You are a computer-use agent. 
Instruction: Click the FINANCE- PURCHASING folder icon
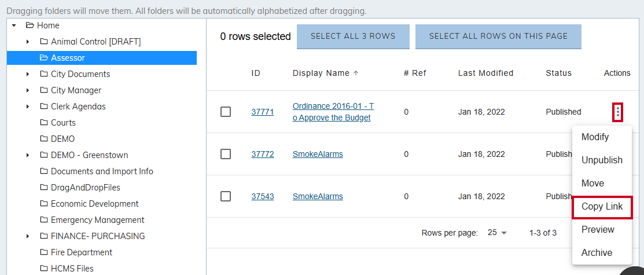[43, 236]
